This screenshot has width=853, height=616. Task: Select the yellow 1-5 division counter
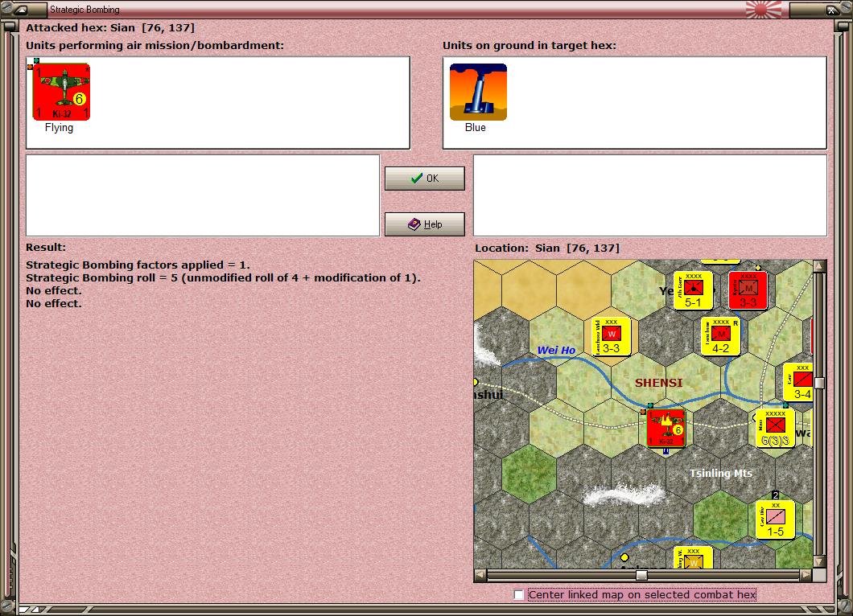pos(775,519)
